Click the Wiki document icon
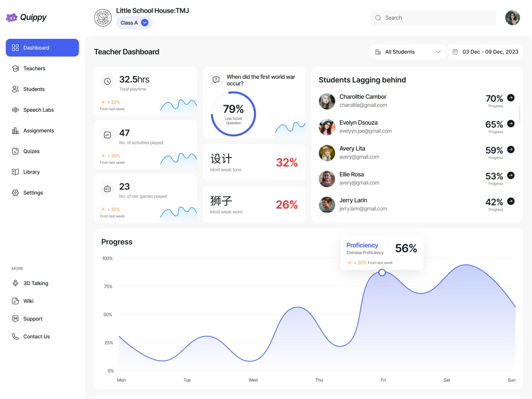The image size is (532, 399). 15,301
